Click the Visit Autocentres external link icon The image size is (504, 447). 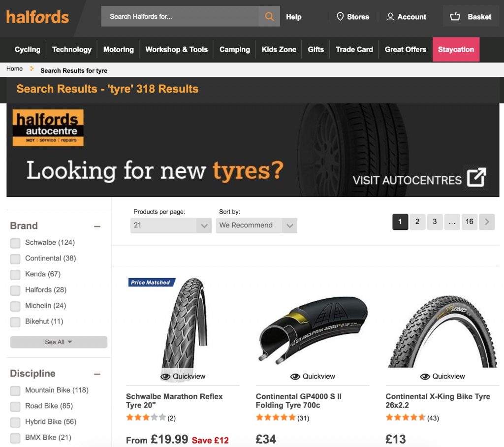pos(476,177)
